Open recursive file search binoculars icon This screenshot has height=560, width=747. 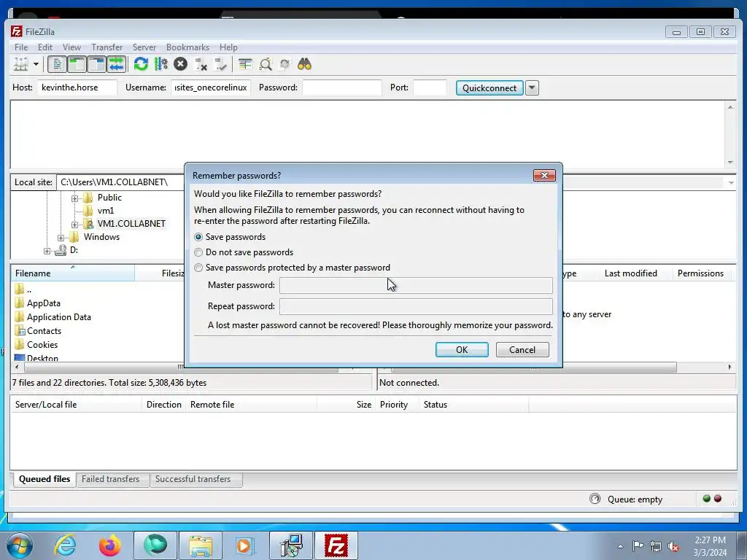[x=304, y=64]
